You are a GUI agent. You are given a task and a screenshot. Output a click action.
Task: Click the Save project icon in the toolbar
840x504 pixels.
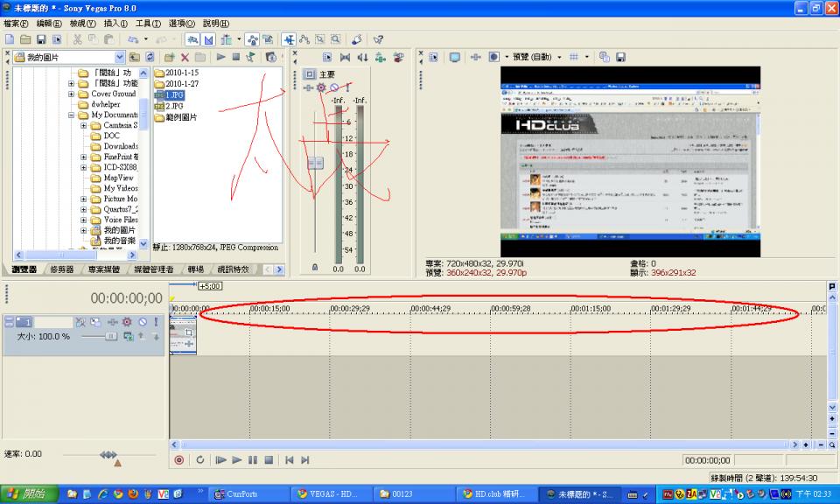(41, 39)
